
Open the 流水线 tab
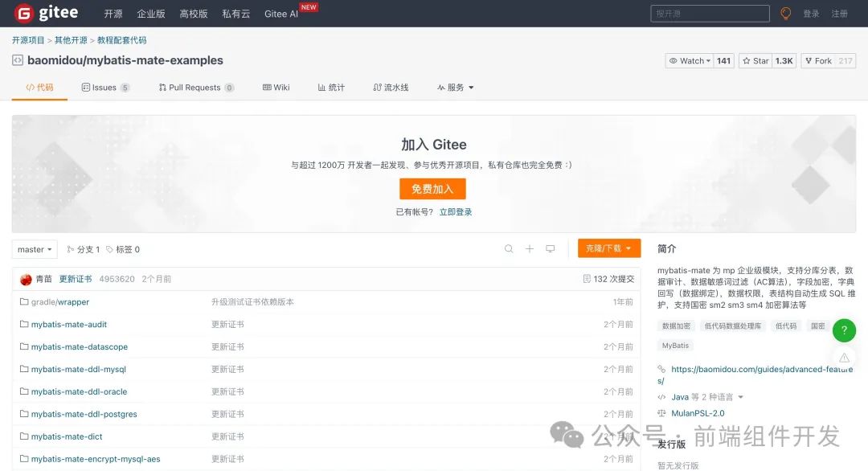(x=391, y=88)
